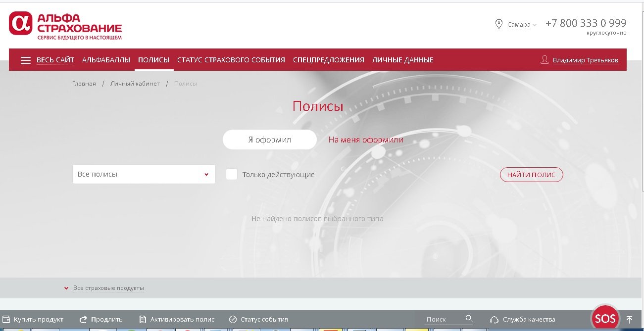Click the scroll-to-top arrow icon
This screenshot has height=331, width=644.
629,319
